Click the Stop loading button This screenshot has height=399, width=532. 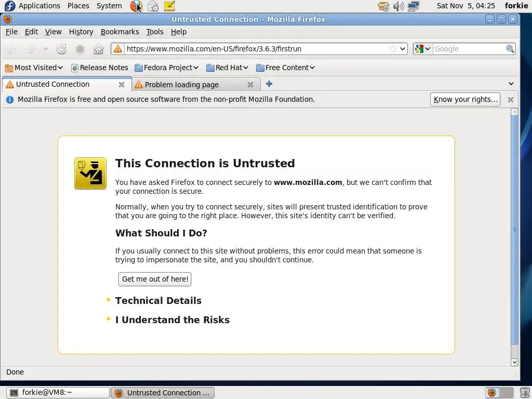80,49
